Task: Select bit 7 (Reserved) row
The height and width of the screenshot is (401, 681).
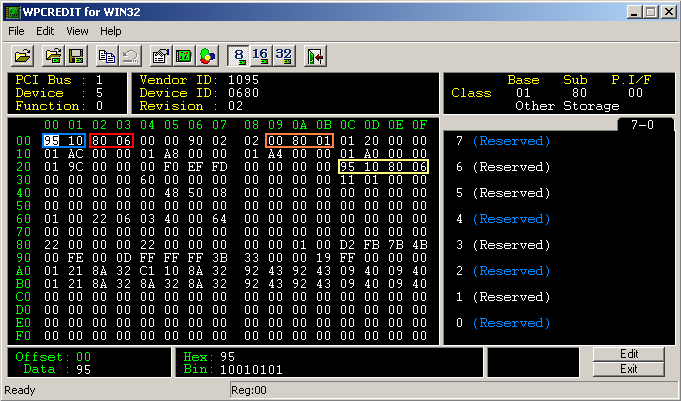Action: coord(503,141)
